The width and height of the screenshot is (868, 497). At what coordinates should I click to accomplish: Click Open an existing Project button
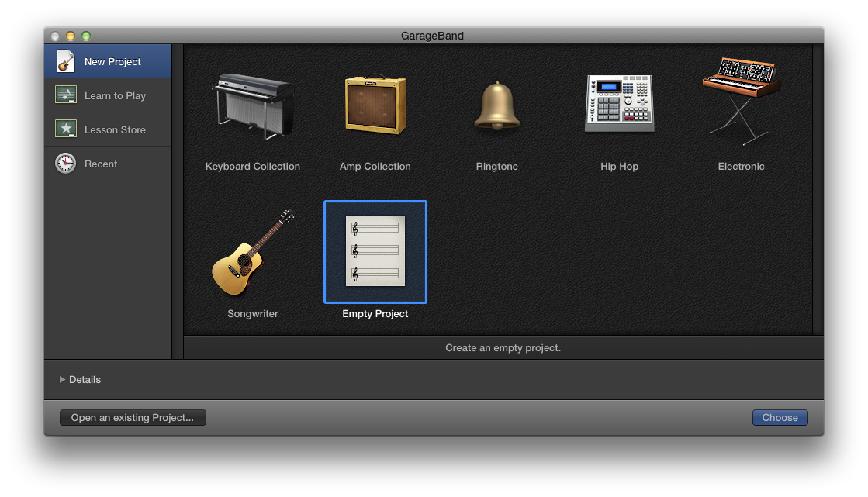133,418
